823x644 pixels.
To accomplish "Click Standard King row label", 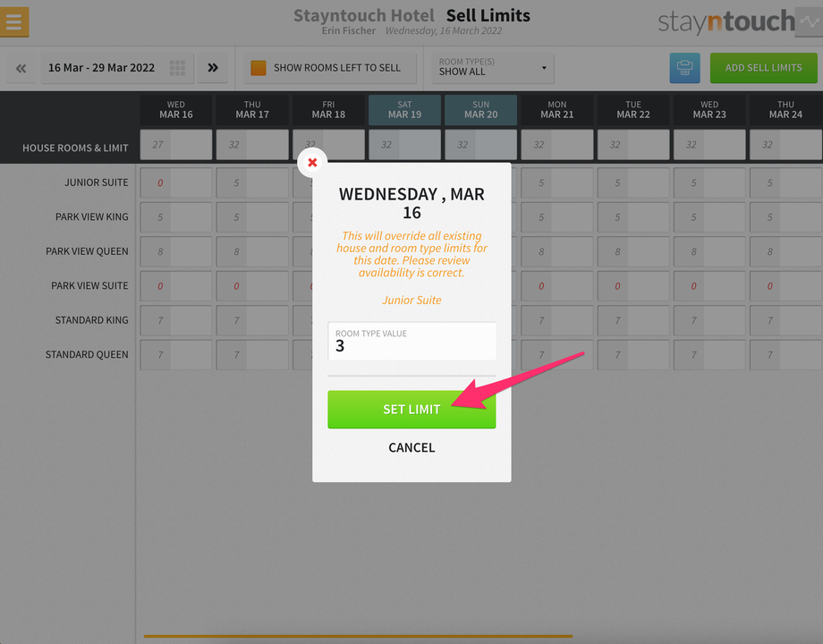I will [x=91, y=320].
